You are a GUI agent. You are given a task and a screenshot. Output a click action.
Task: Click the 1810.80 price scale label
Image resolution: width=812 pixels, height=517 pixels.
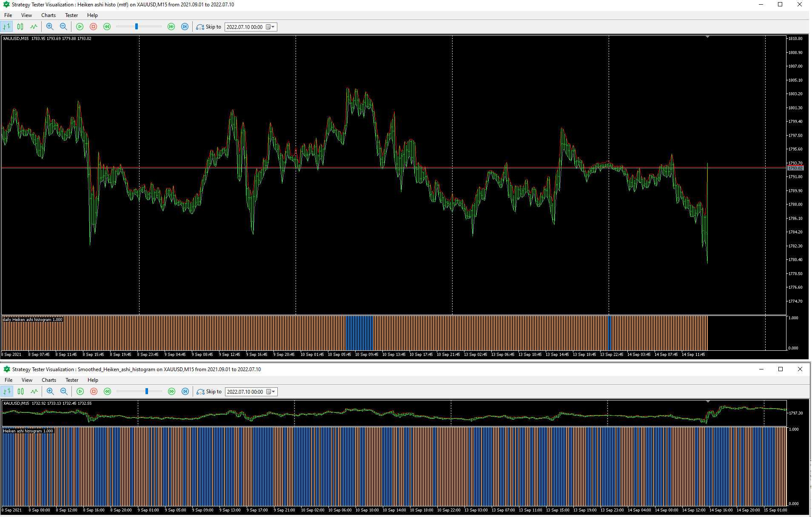[795, 39]
